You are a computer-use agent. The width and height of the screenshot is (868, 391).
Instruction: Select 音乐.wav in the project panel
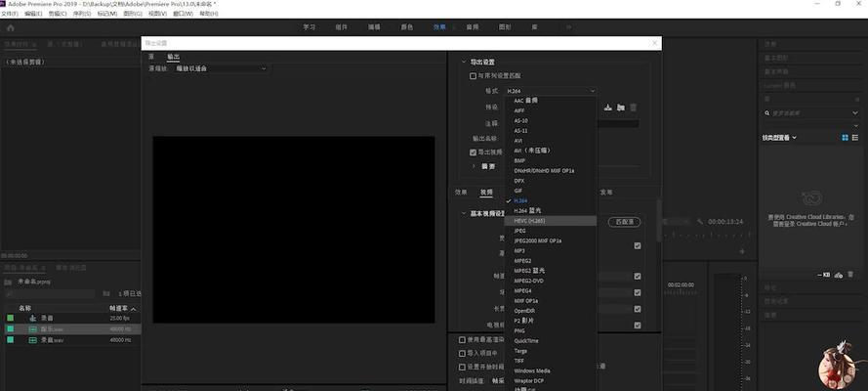click(x=52, y=329)
